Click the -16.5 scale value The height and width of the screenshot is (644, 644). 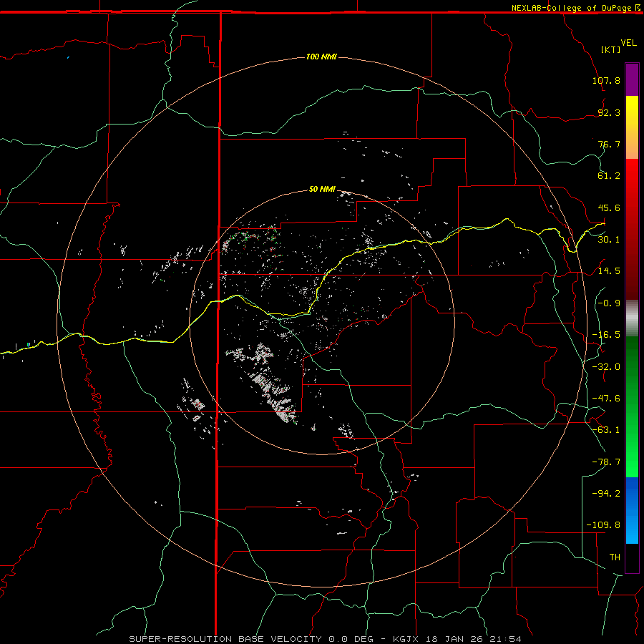coord(606,335)
